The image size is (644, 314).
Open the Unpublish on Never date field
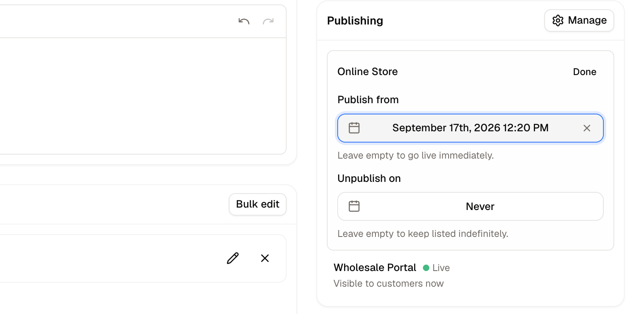pyautogui.click(x=470, y=206)
